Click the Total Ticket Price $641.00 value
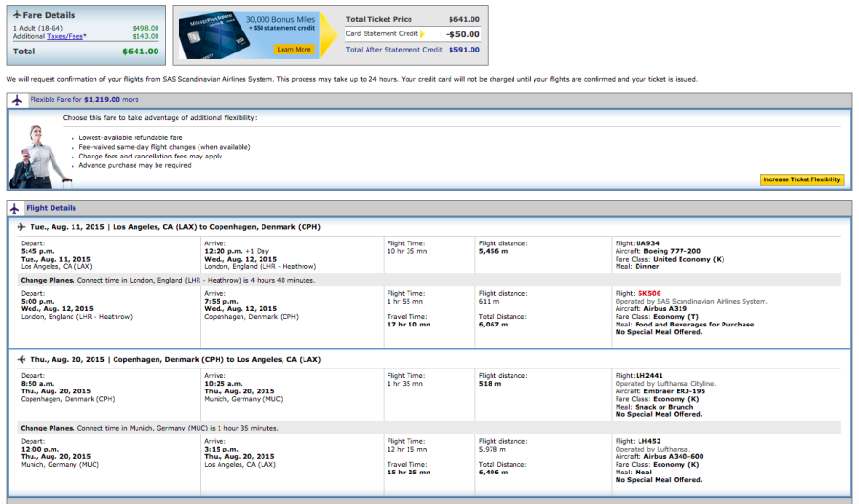The width and height of the screenshot is (859, 504). pos(464,19)
